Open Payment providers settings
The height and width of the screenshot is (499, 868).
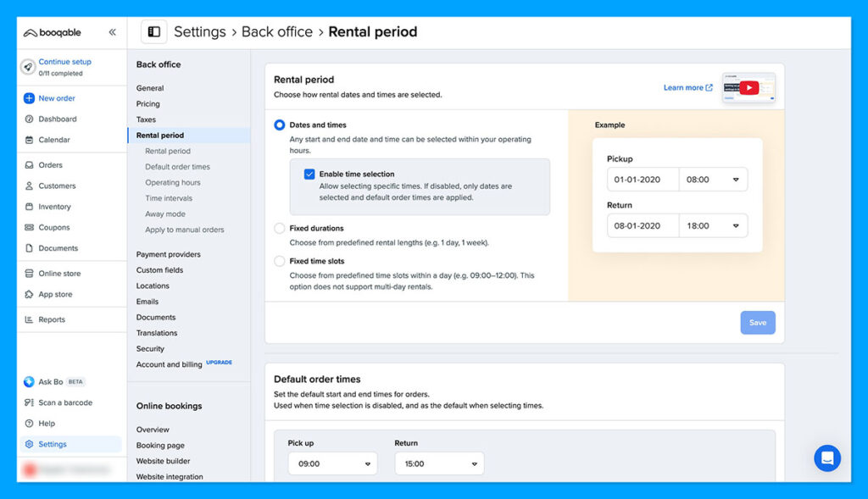pyautogui.click(x=169, y=254)
